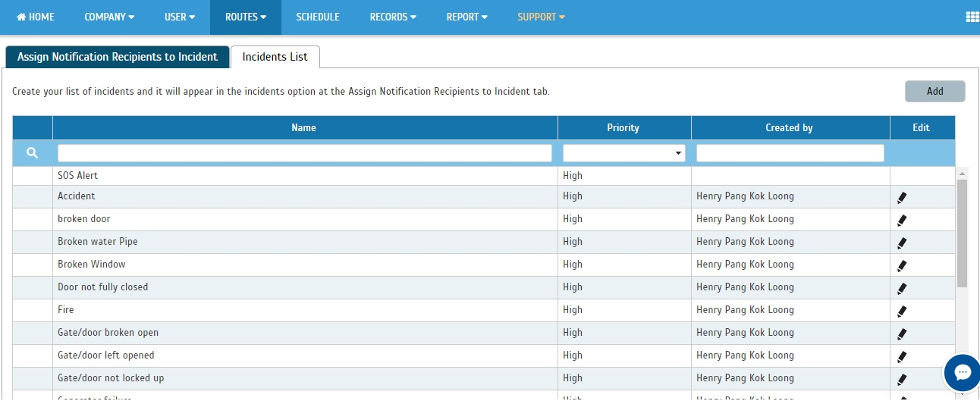Select Gate/door not locked up name
The width and height of the screenshot is (980, 401).
pyautogui.click(x=111, y=378)
